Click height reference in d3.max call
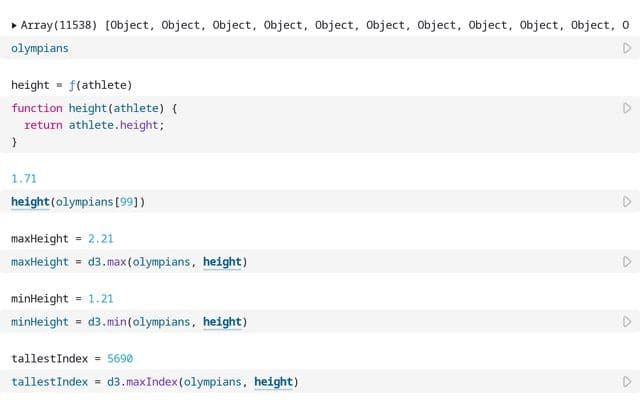Viewport: 640px width, 400px height. tap(222, 262)
